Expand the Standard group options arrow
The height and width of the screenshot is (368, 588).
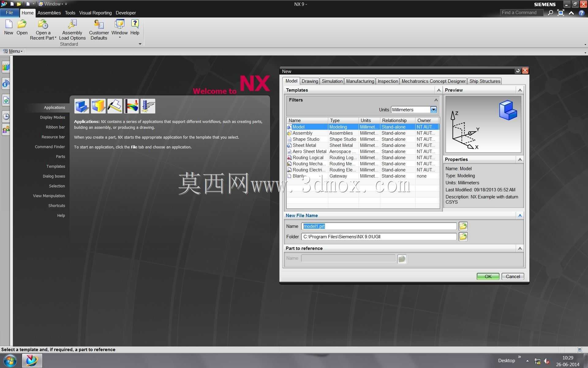(140, 44)
